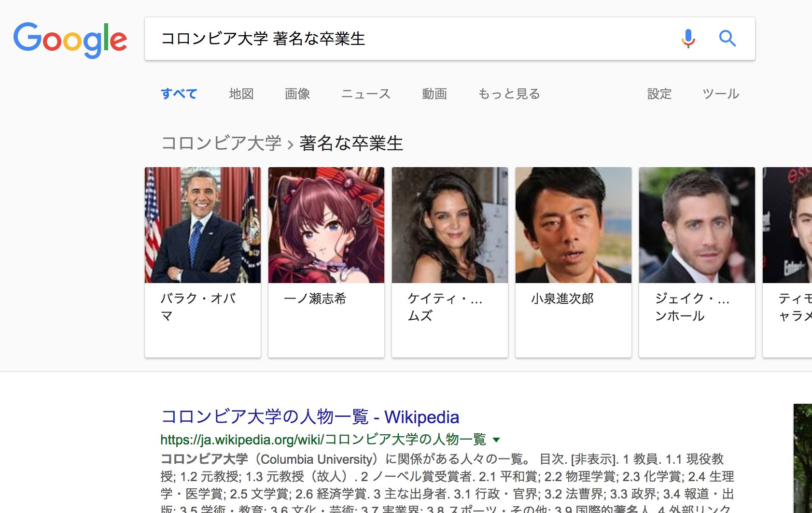Open コロンビア大学の人物一覧 - Wikipedia result
This screenshot has height=513, width=812.
310,417
